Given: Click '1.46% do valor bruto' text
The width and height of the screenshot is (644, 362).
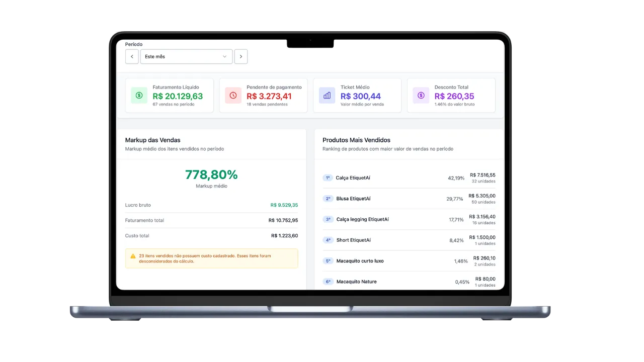Looking at the screenshot, I should (454, 104).
